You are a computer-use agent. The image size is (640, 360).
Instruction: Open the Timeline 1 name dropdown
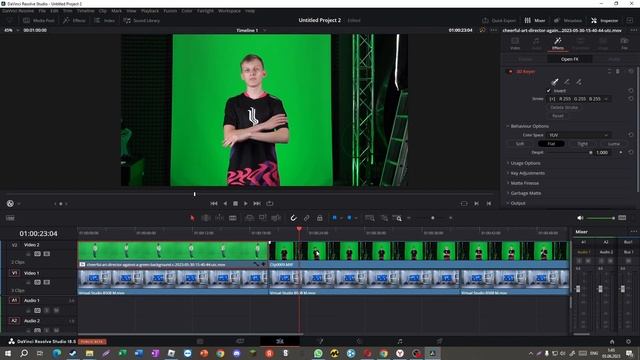(x=264, y=30)
